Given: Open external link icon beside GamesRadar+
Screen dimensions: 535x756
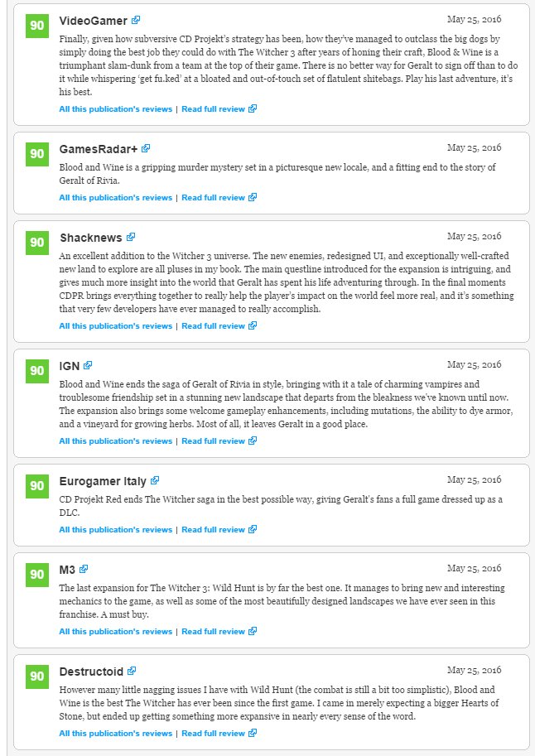Looking at the screenshot, I should tap(146, 148).
